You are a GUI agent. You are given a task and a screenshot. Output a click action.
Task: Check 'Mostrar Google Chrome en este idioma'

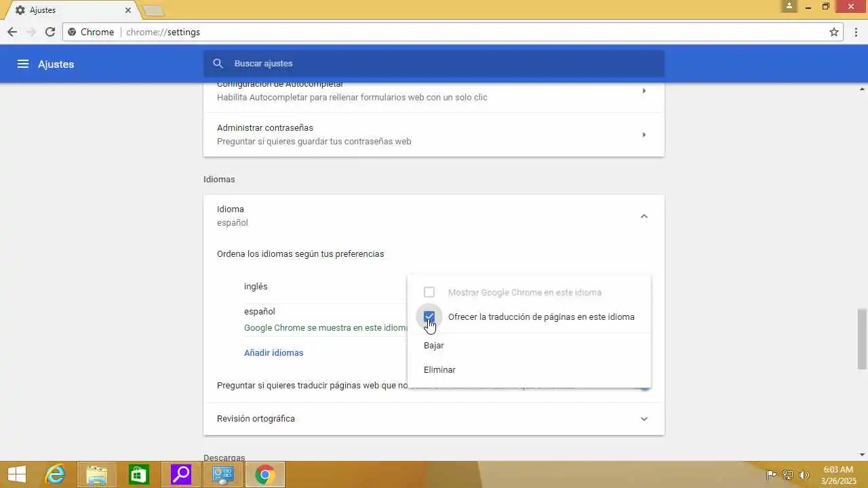(429, 292)
